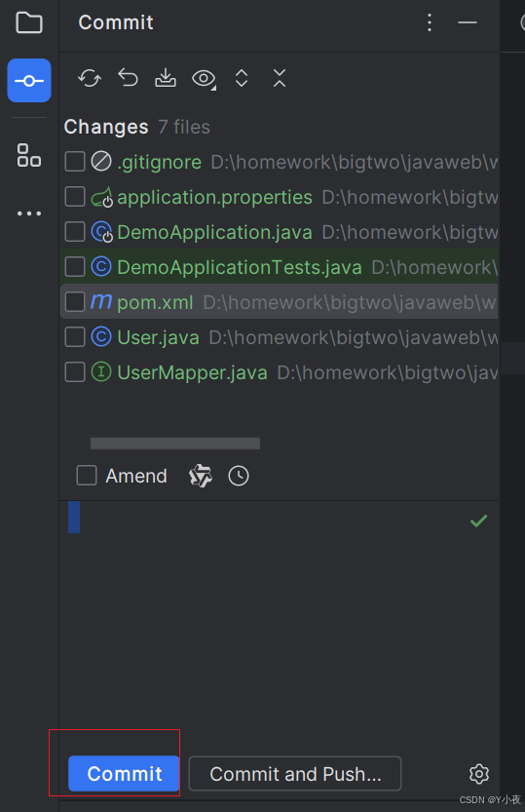The width and height of the screenshot is (525, 812).
Task: Select the DemoApplication.java file name
Action: 214,233
